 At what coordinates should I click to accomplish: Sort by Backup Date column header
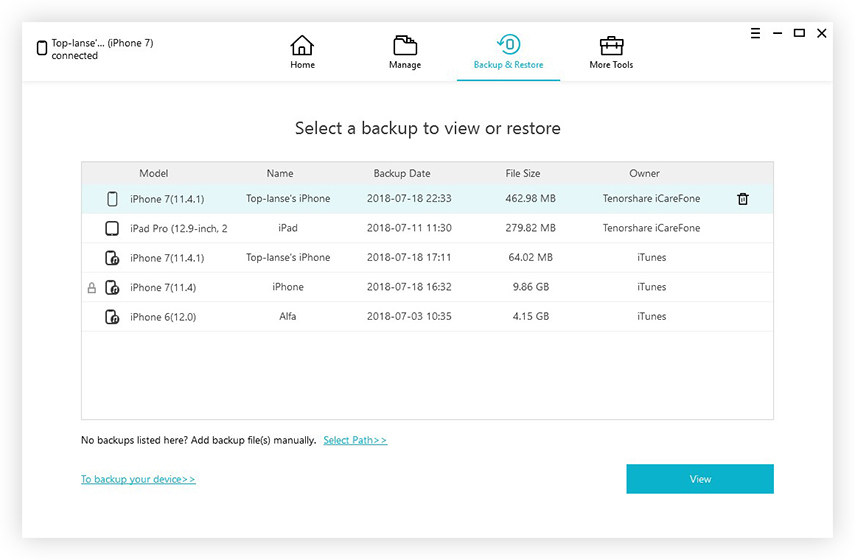click(402, 173)
